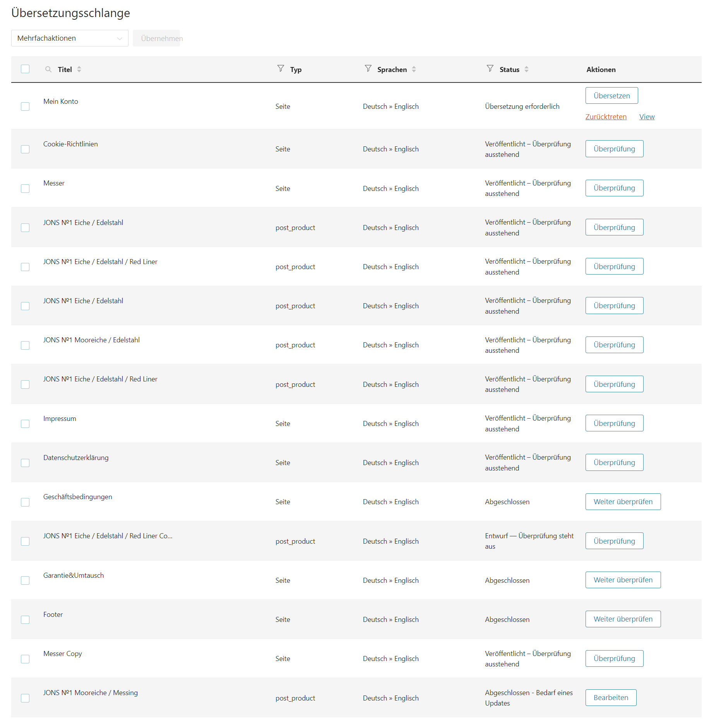
Task: Open the View link for Mein Konto
Action: [647, 117]
